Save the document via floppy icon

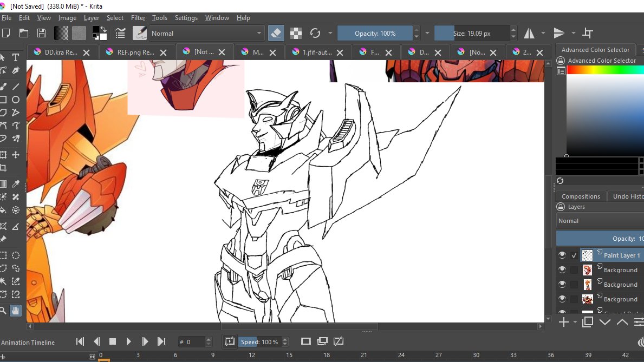click(42, 33)
